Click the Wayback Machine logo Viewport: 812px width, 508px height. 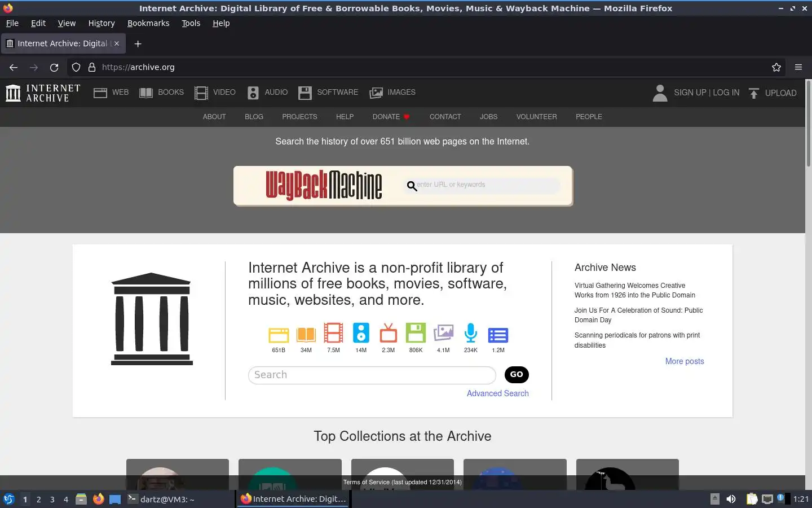point(324,185)
